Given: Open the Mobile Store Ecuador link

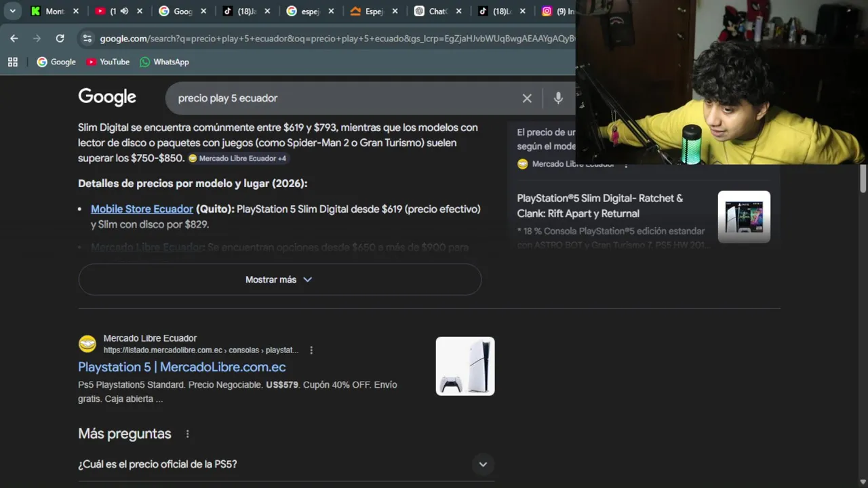Looking at the screenshot, I should tap(142, 209).
